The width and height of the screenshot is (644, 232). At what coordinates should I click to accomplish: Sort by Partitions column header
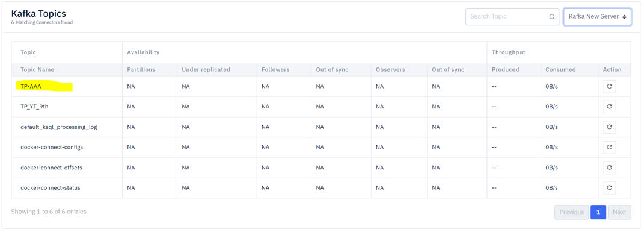pos(141,69)
